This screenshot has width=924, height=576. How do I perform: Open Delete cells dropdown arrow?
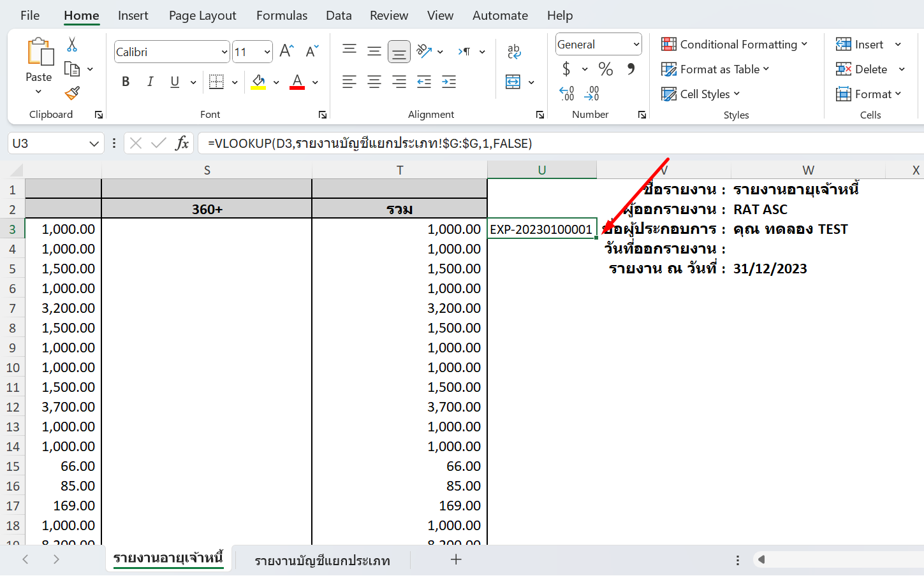[902, 69]
